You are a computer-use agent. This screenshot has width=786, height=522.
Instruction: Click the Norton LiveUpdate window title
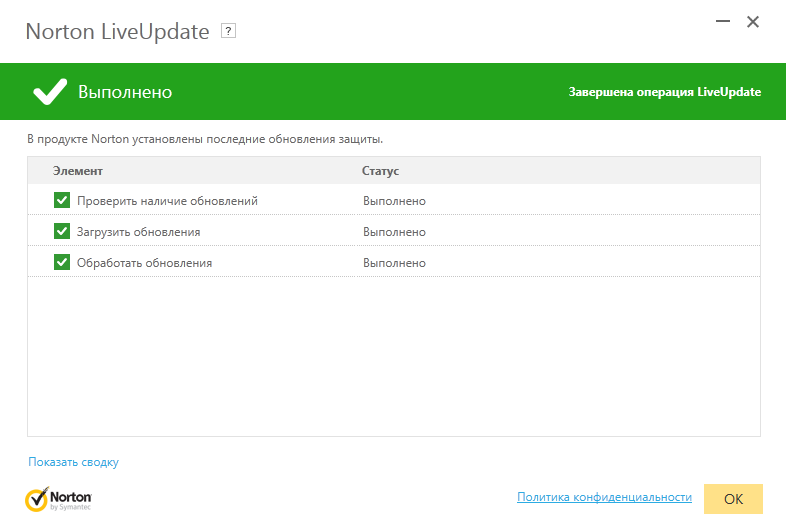pyautogui.click(x=117, y=32)
